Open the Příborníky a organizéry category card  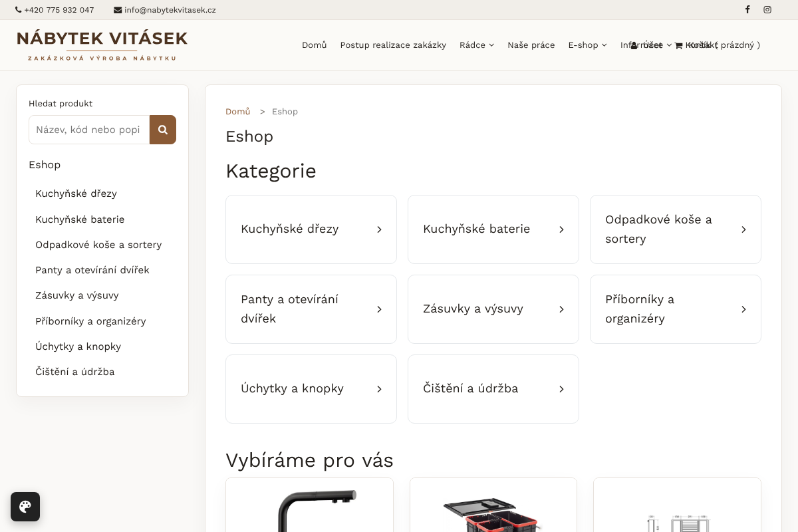[x=676, y=309]
